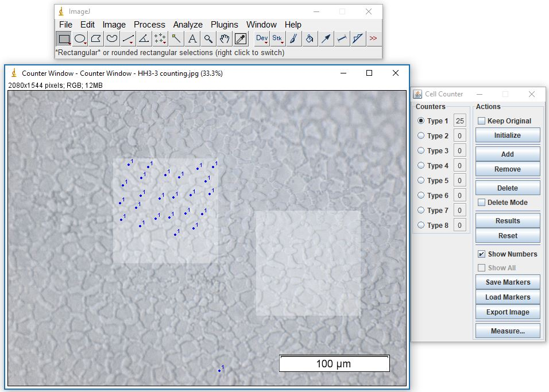Pick the Wand tracing tool
The image size is (549, 392).
pos(176,39)
